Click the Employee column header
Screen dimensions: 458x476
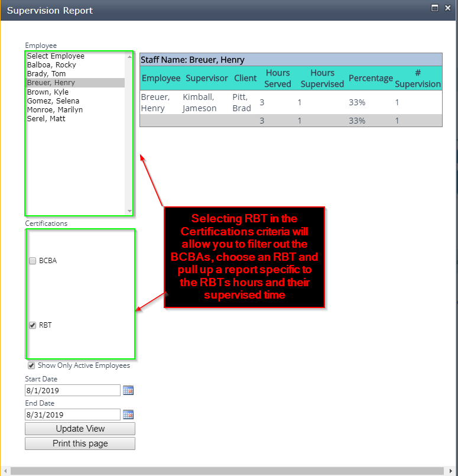161,78
